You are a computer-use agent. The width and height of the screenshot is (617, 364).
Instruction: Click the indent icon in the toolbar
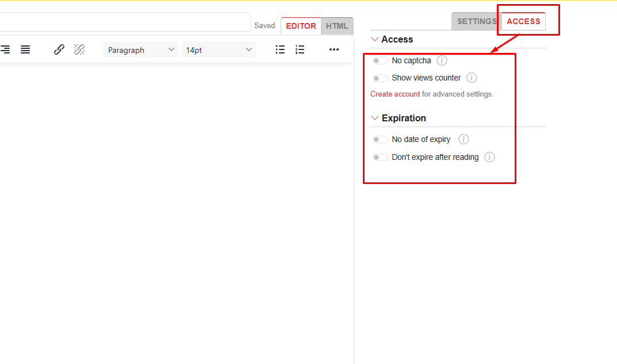[x=6, y=49]
